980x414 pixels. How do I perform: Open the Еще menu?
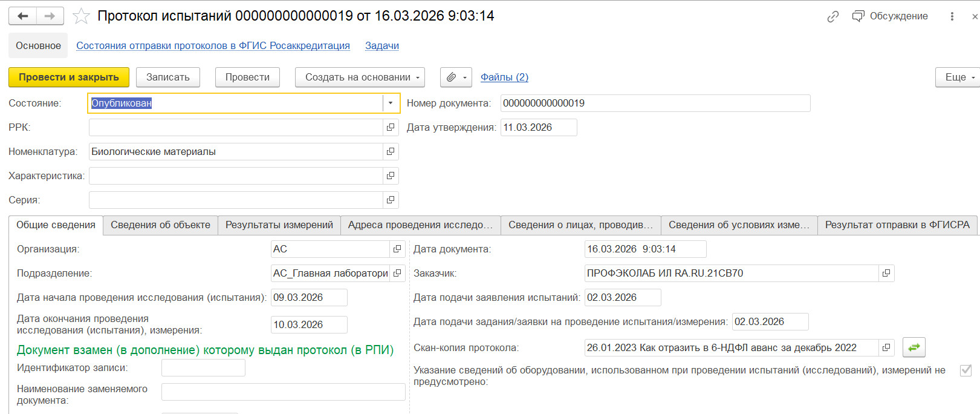pyautogui.click(x=958, y=77)
